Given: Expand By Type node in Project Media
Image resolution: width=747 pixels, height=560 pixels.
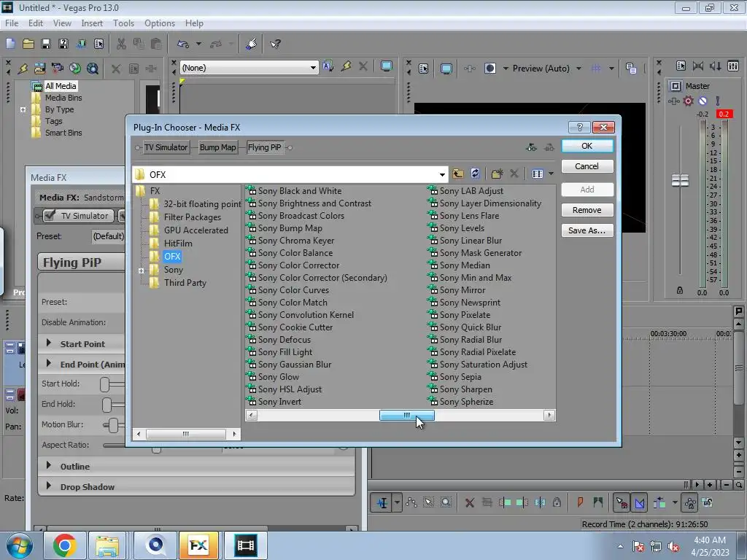Looking at the screenshot, I should pos(23,109).
